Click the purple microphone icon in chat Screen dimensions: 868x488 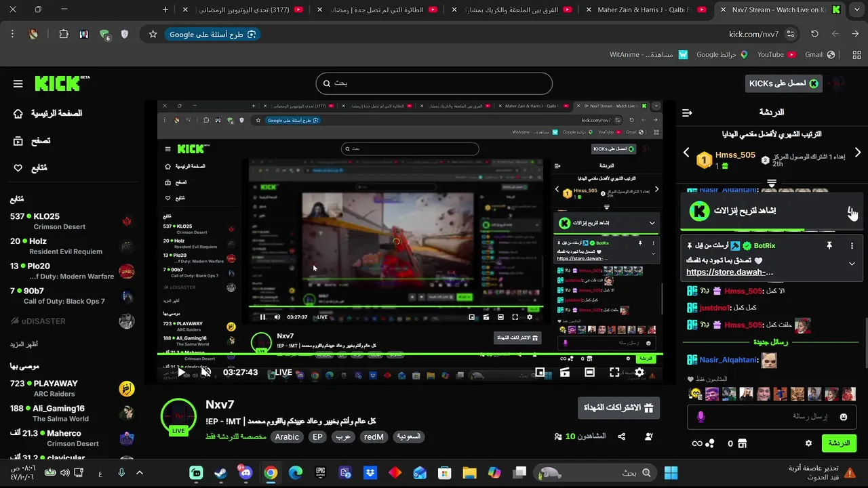(701, 417)
